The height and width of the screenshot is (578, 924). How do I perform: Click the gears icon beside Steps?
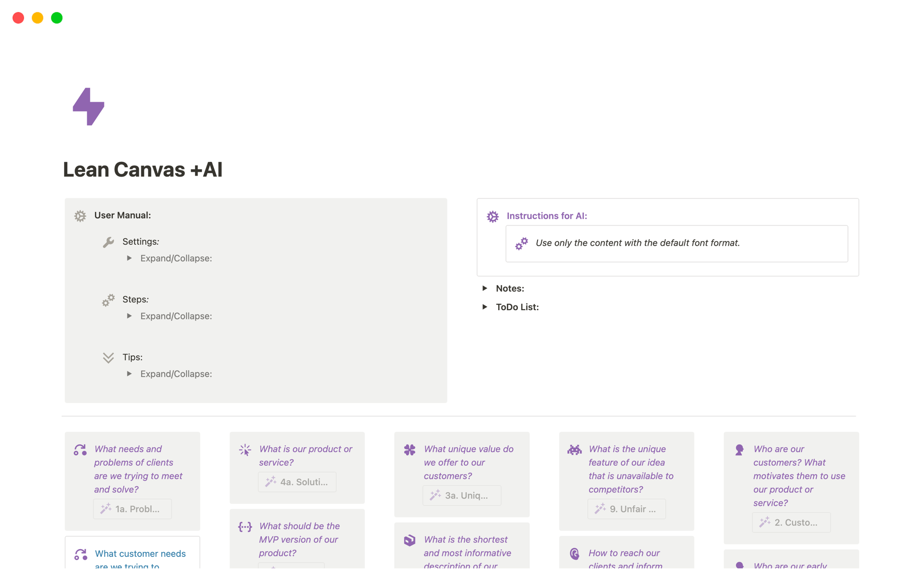click(109, 300)
